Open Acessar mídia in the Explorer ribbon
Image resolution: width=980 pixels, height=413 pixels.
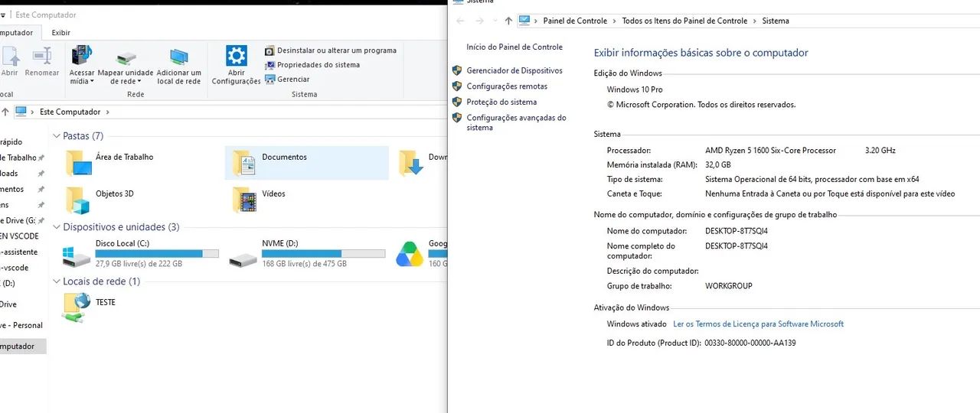[82, 64]
